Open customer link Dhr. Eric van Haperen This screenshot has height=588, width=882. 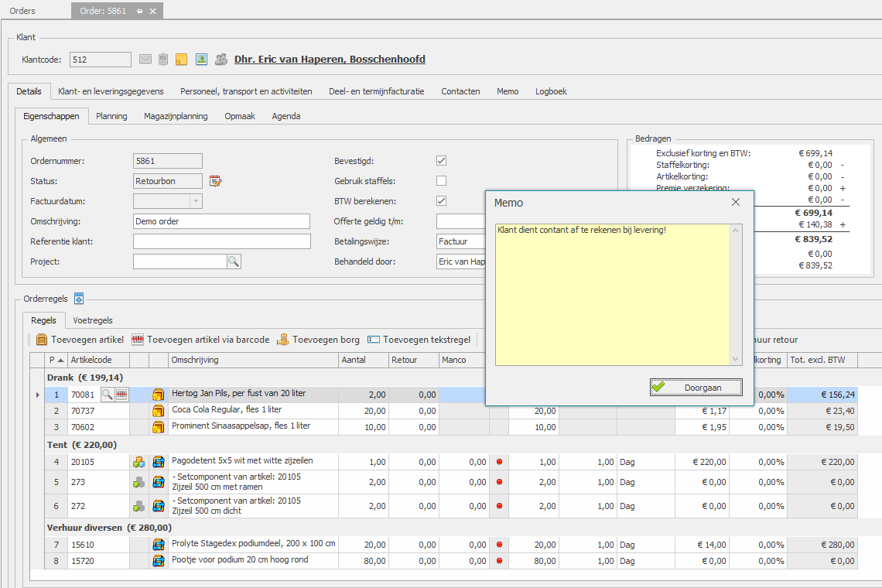(330, 59)
